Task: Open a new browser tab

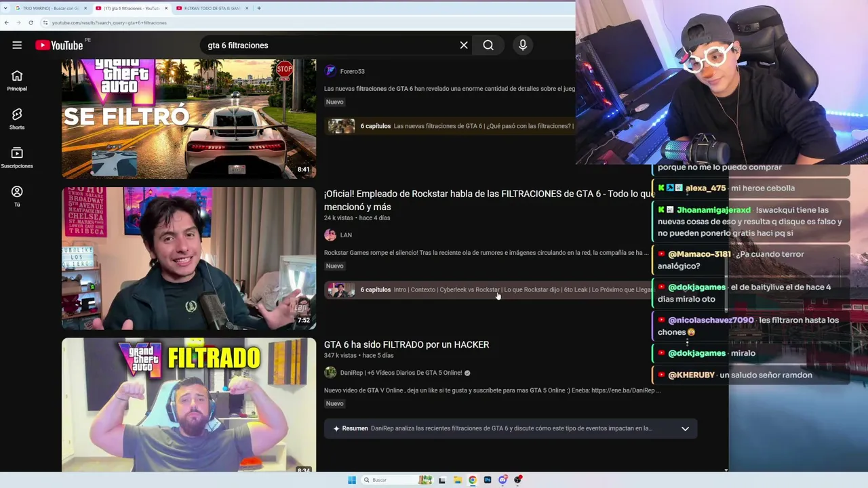Action: [x=258, y=8]
